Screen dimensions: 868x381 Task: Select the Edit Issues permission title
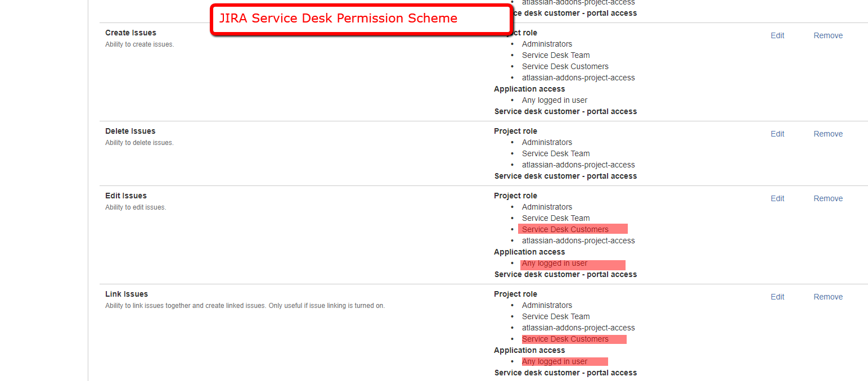126,196
